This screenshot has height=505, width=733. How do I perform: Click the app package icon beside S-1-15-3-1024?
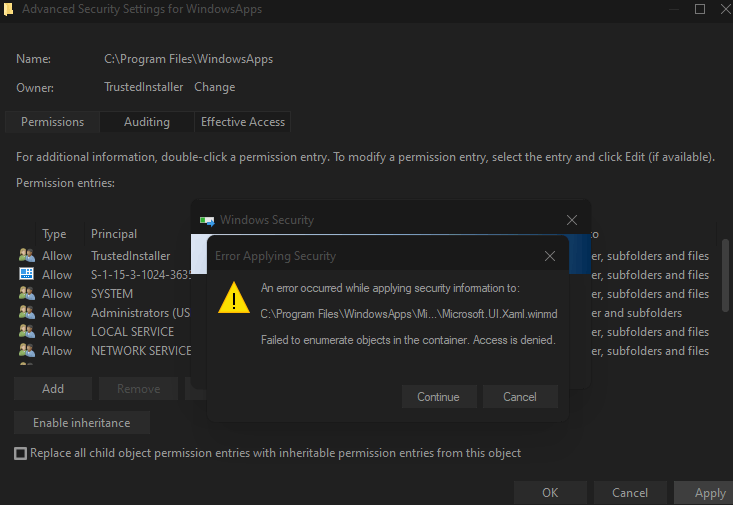(x=27, y=274)
